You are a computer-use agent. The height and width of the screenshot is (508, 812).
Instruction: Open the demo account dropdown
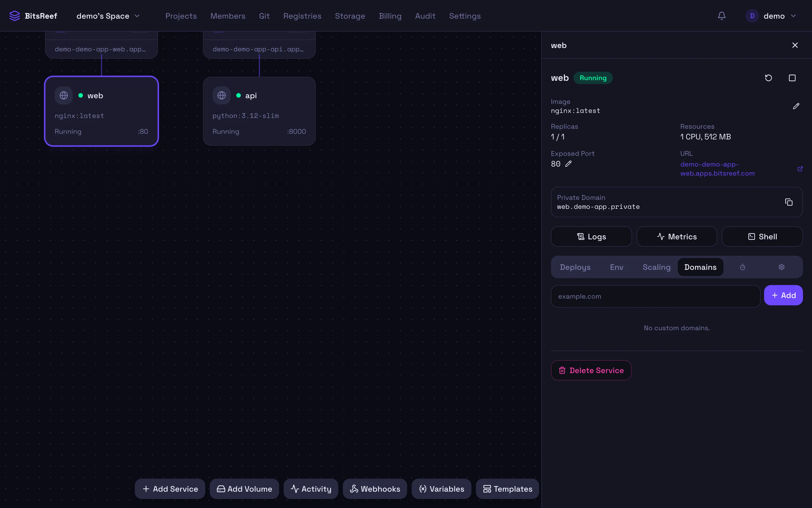point(771,16)
